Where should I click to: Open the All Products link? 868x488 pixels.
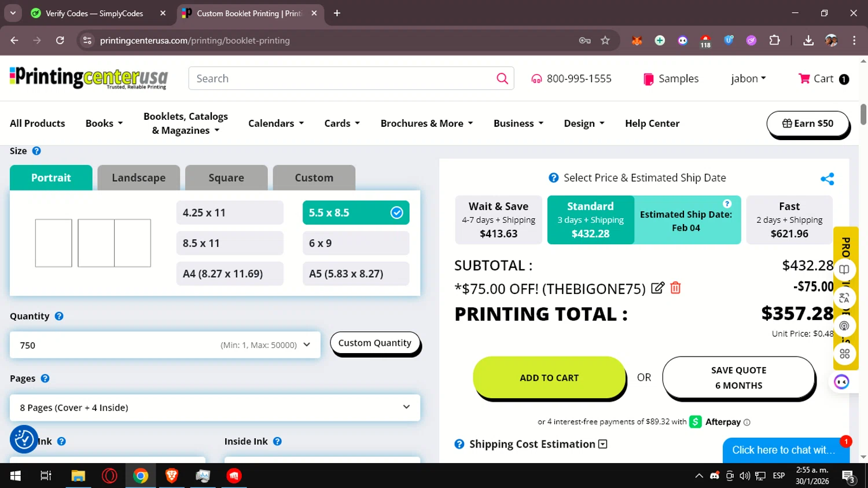(38, 123)
